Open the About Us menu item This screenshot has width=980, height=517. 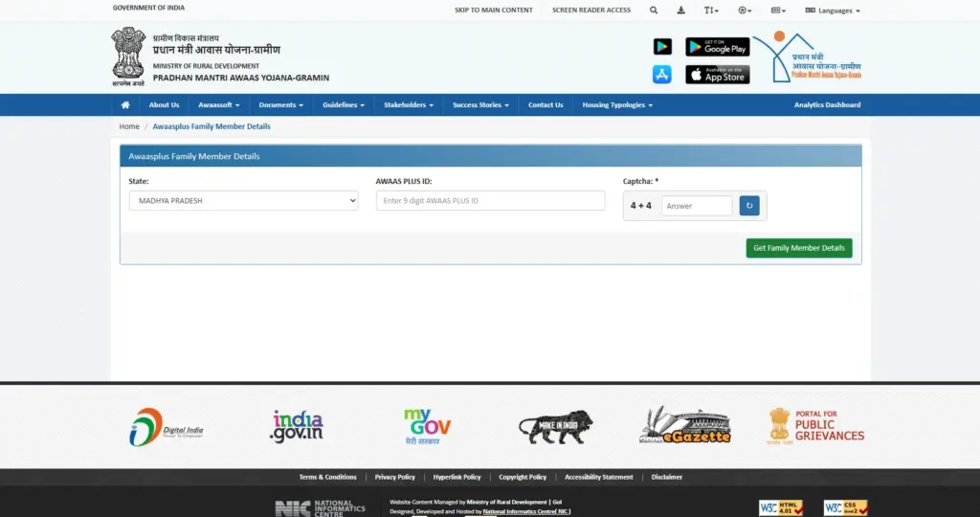click(x=164, y=105)
